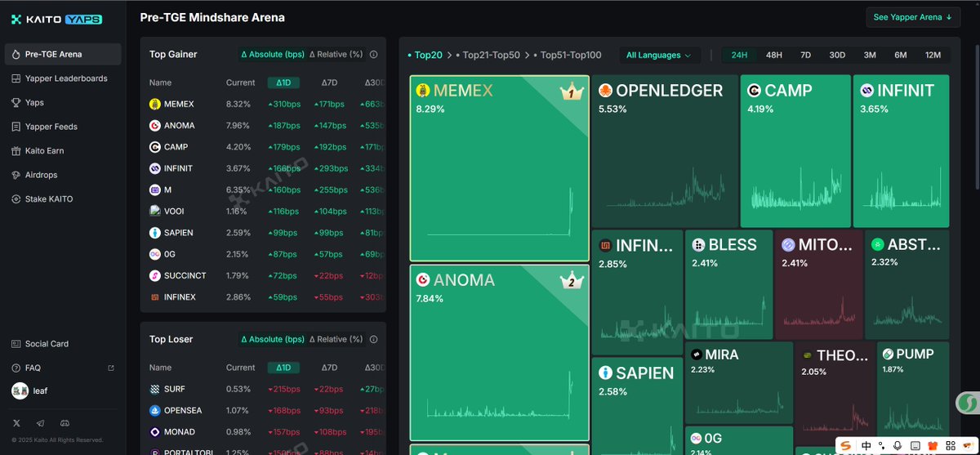
Task: Sort Top Gainer by Δ7D column
Action: coord(329,83)
